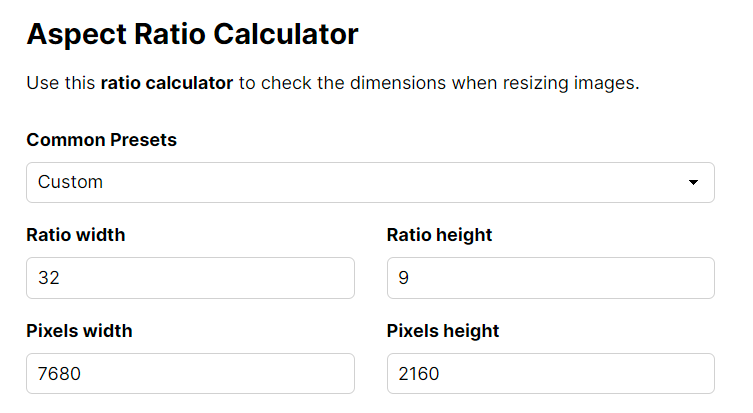The height and width of the screenshot is (413, 753).
Task: Click the value 32 in Ratio width
Action: [x=49, y=278]
